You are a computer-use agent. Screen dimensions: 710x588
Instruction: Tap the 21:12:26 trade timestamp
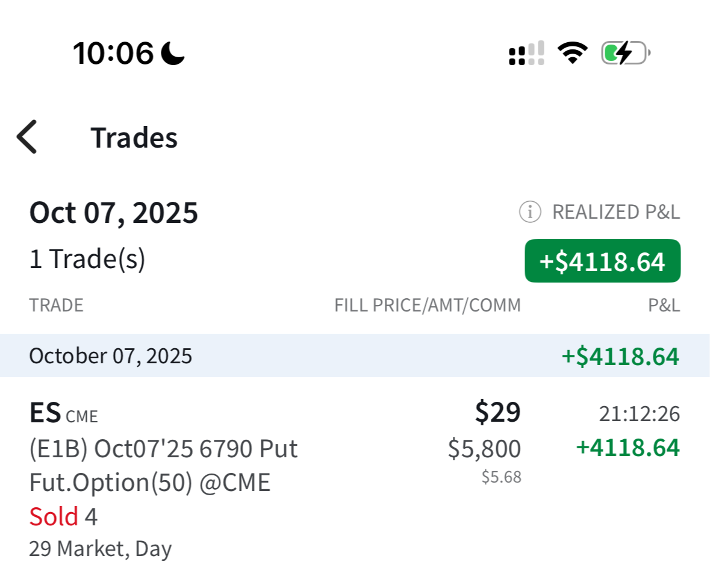639,414
